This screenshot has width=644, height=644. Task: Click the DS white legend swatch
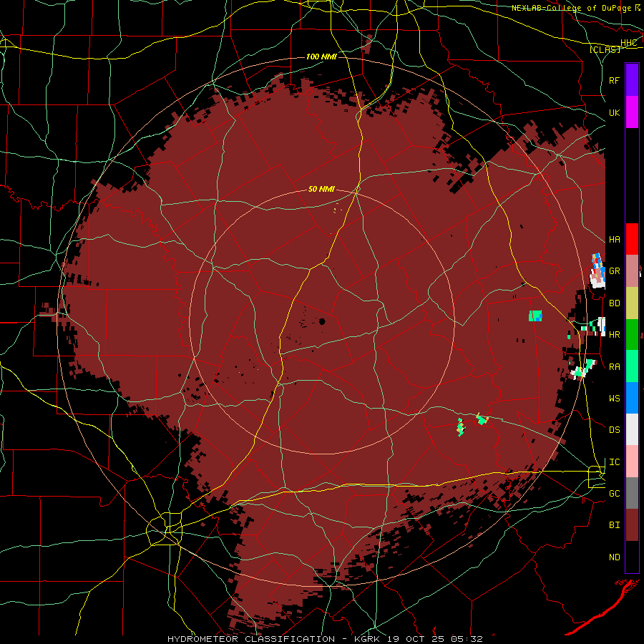[632, 429]
